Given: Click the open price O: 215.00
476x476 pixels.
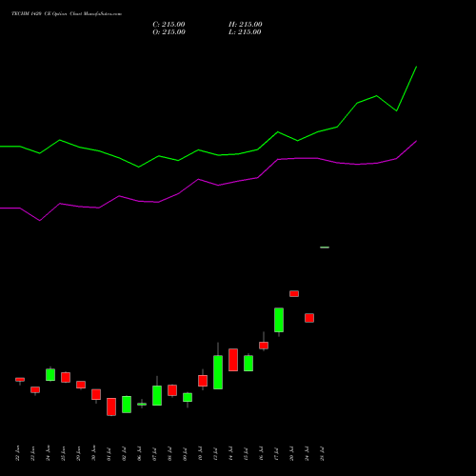Looking at the screenshot, I should pyautogui.click(x=169, y=32).
